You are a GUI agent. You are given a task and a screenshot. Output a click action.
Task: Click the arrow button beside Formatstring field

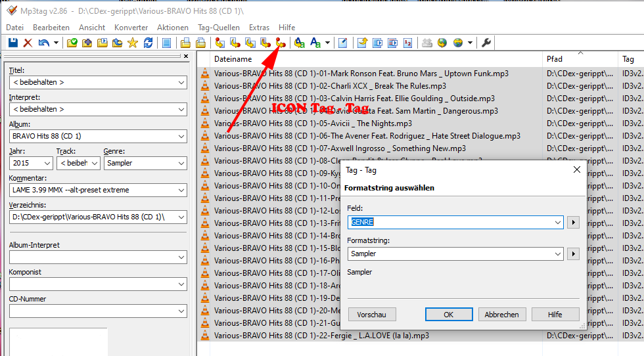[574, 254]
